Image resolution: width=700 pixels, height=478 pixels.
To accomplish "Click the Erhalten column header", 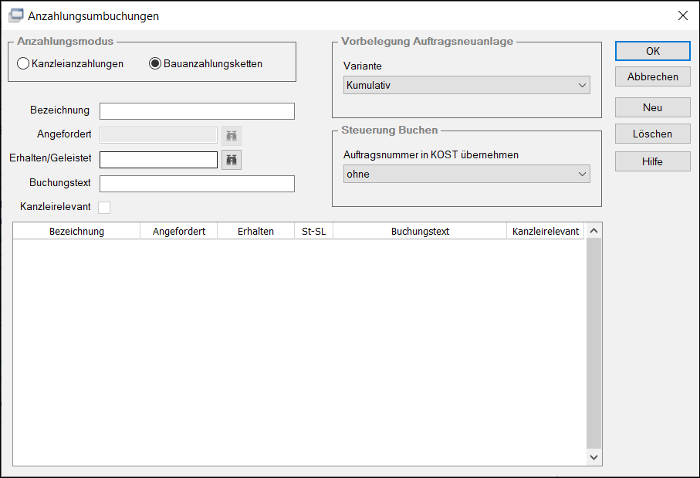I will [x=256, y=231].
